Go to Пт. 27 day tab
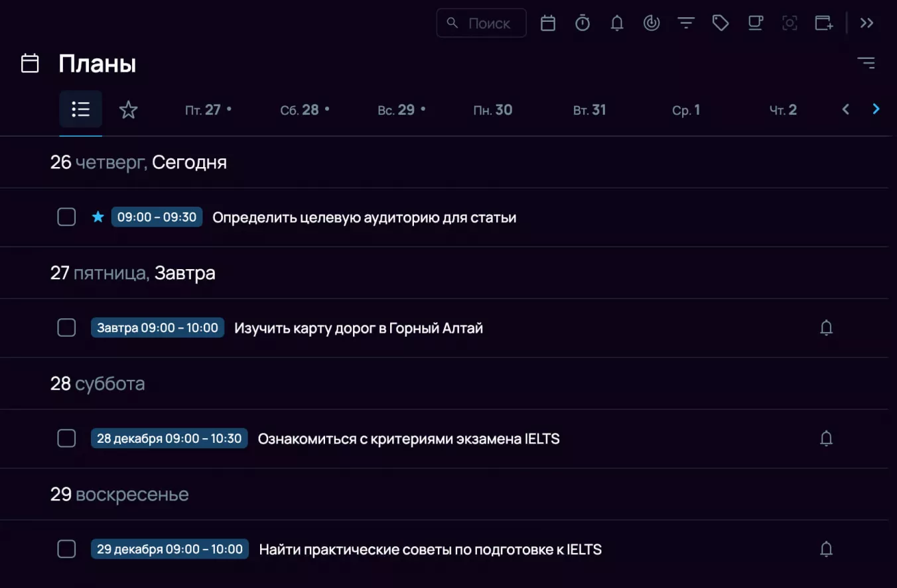Screen dimensions: 897x588 pos(208,110)
